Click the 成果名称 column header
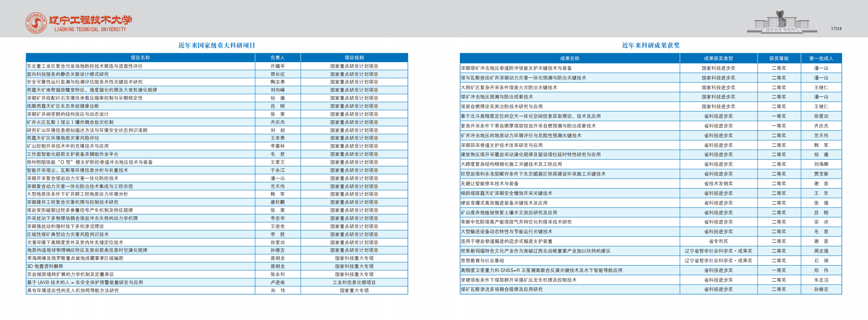868x320 pixels. [x=569, y=59]
